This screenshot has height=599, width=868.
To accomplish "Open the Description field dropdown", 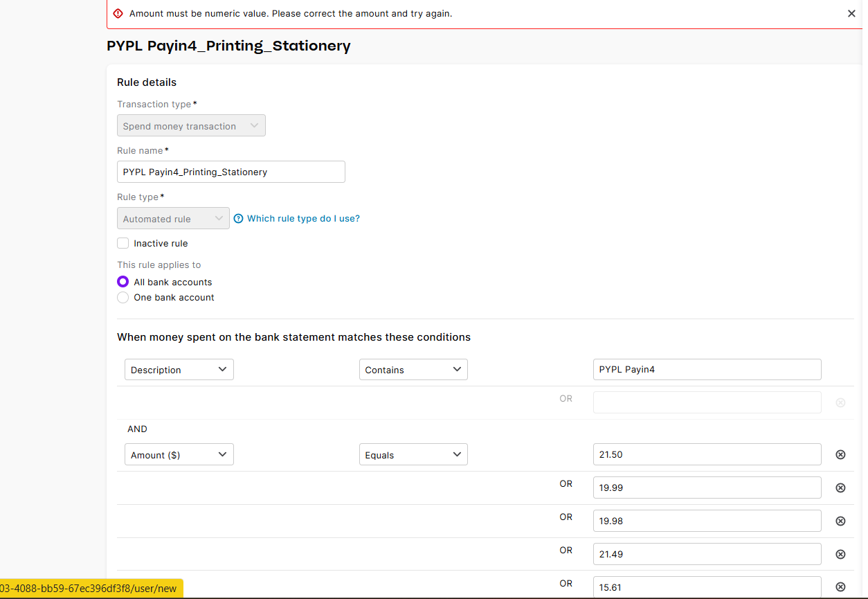I will pos(179,370).
